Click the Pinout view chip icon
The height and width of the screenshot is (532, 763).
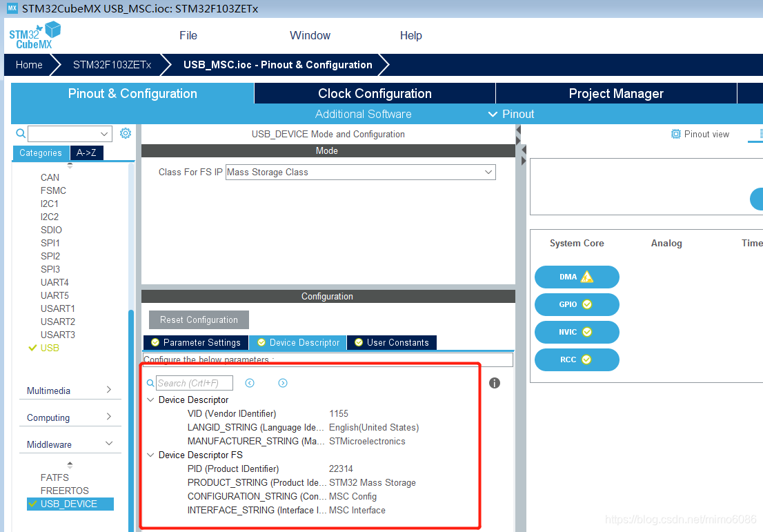click(x=676, y=135)
